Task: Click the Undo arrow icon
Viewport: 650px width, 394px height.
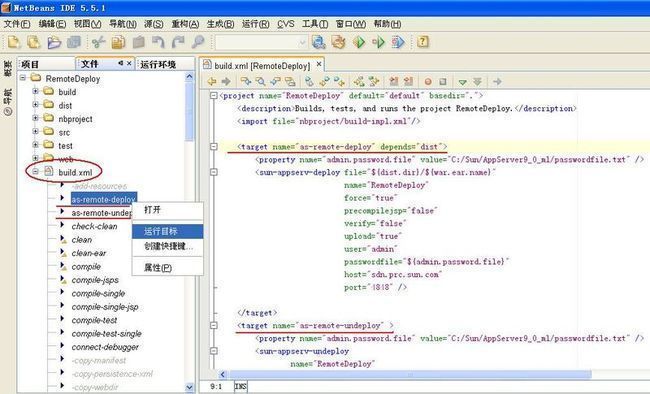Action: (x=158, y=42)
